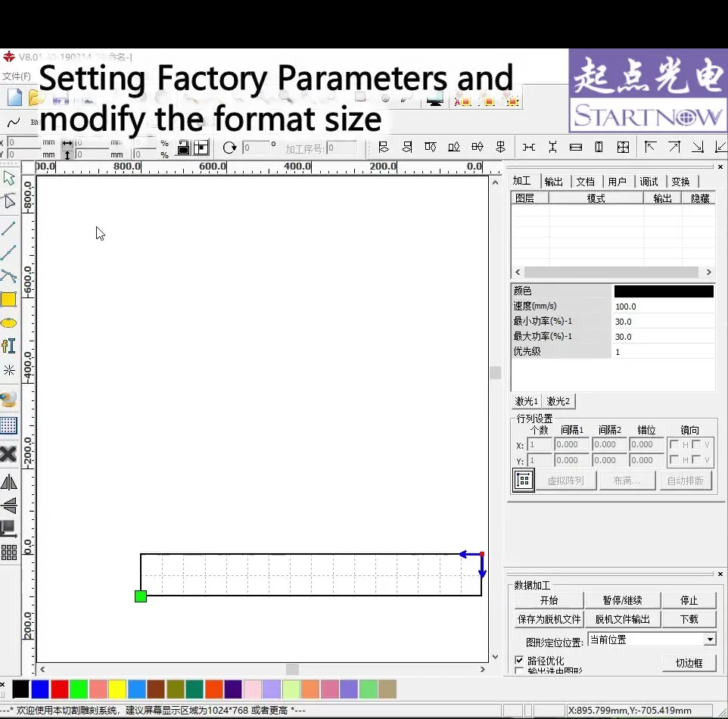Image resolution: width=728 pixels, height=719 pixels.
Task: Pick the blue swatch in the bottom palette
Action: 40,689
